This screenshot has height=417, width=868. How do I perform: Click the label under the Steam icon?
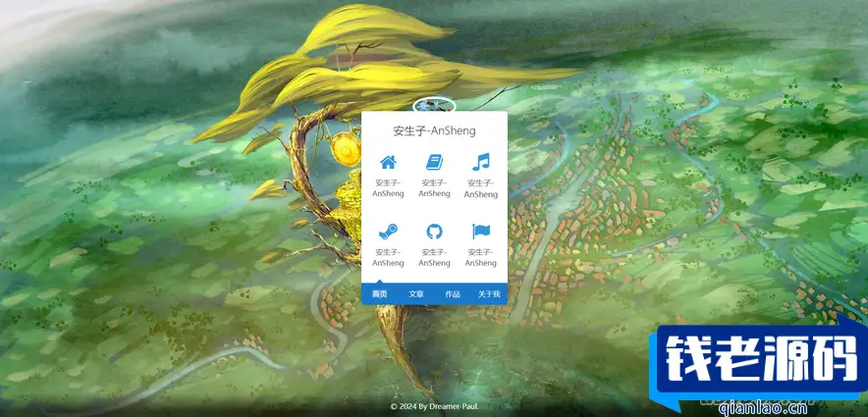pyautogui.click(x=388, y=258)
